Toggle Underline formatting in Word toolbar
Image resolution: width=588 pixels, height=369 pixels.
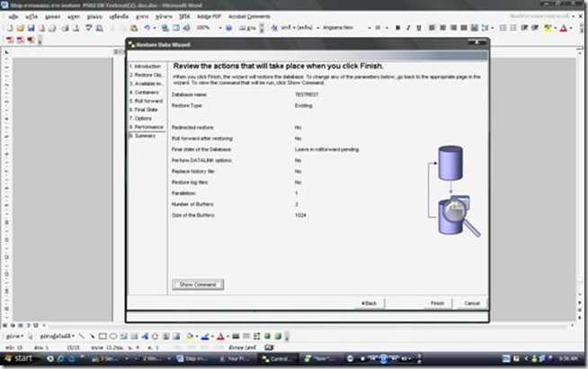(x=419, y=28)
